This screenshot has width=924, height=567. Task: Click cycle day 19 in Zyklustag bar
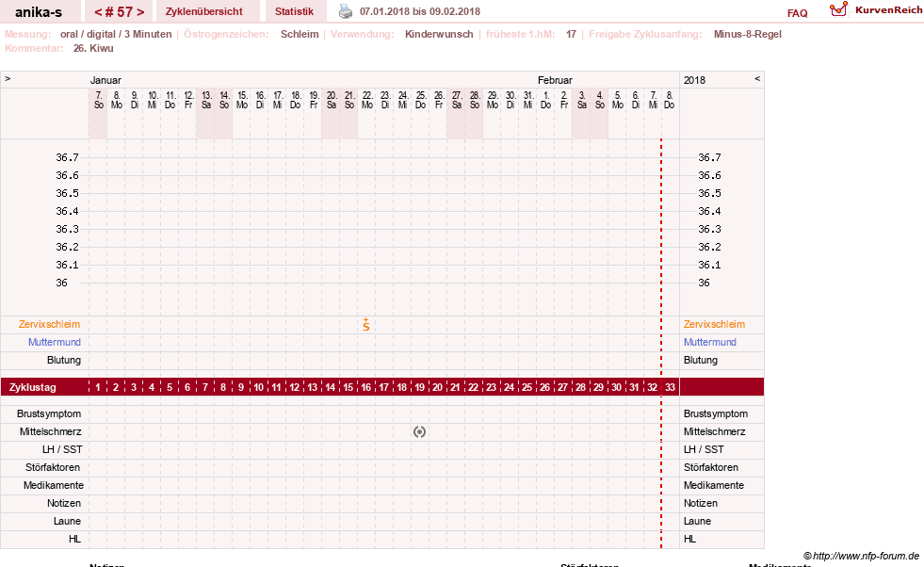coord(419,387)
